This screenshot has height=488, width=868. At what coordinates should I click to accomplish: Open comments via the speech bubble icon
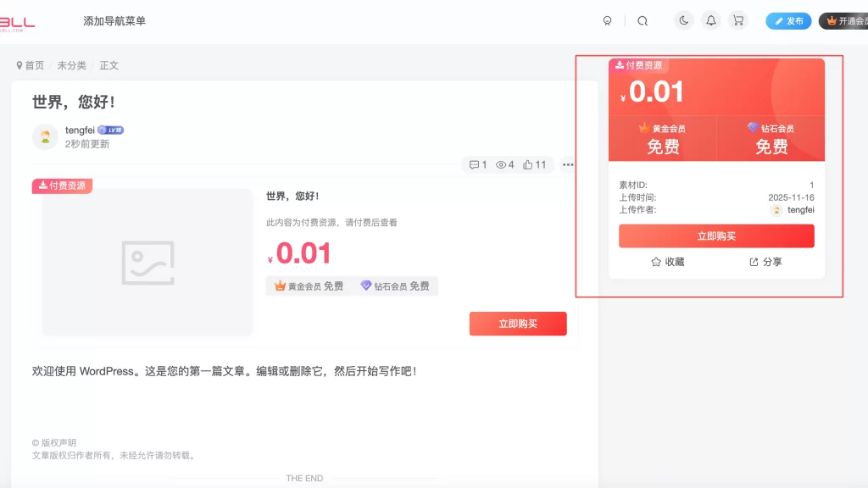(476, 164)
